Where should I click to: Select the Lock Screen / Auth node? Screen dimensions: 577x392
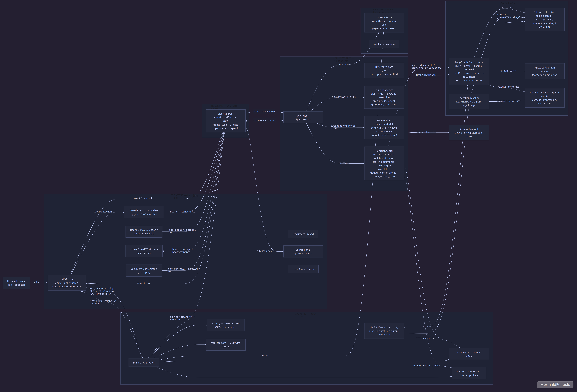[x=303, y=269]
